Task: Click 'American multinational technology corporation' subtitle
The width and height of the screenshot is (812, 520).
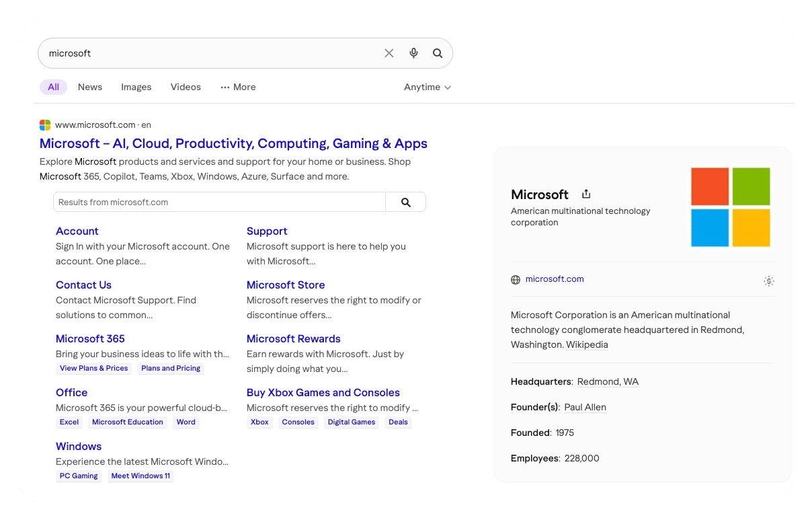Action: [x=581, y=217]
